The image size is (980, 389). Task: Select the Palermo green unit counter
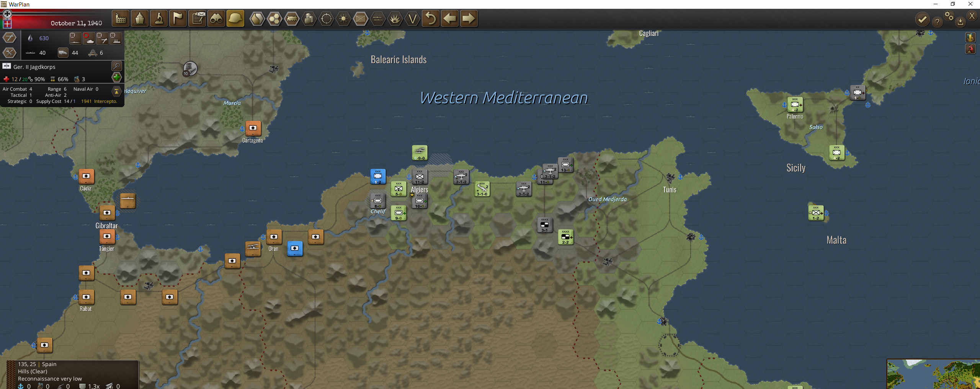(x=795, y=104)
